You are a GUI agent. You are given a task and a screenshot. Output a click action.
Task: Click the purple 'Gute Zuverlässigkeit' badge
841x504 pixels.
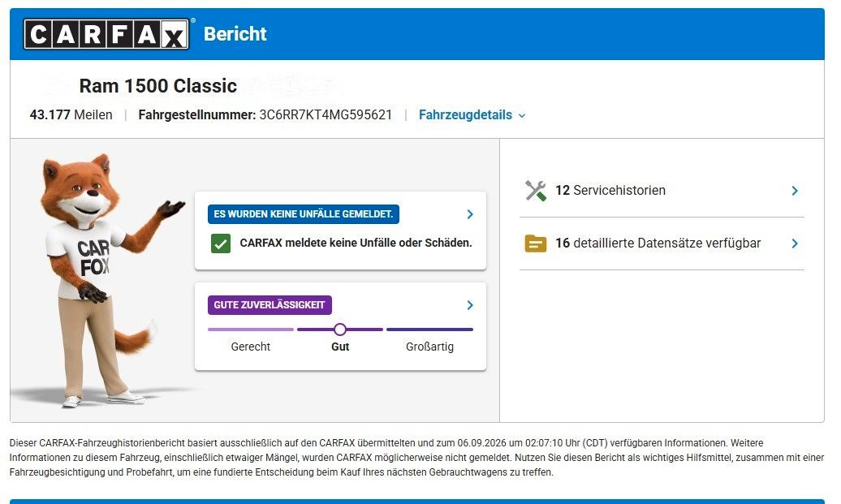270,305
